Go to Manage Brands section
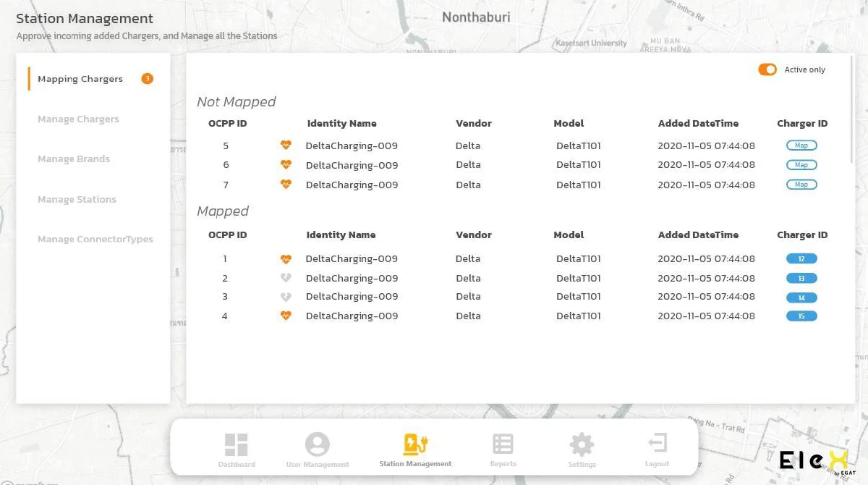Screen dimensions: 868x485 click(74, 159)
